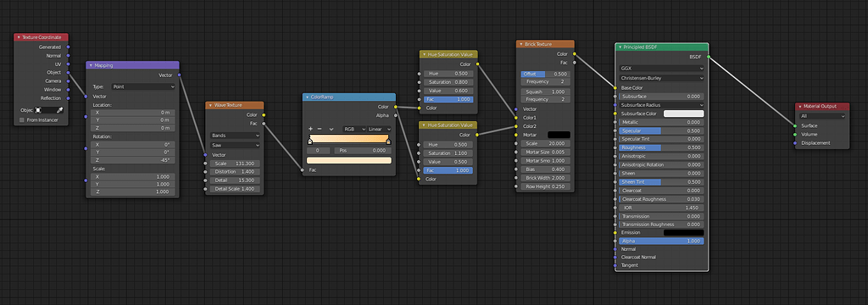Click the ColorRamp stop index field 0
The height and width of the screenshot is (305, 868).
(319, 150)
